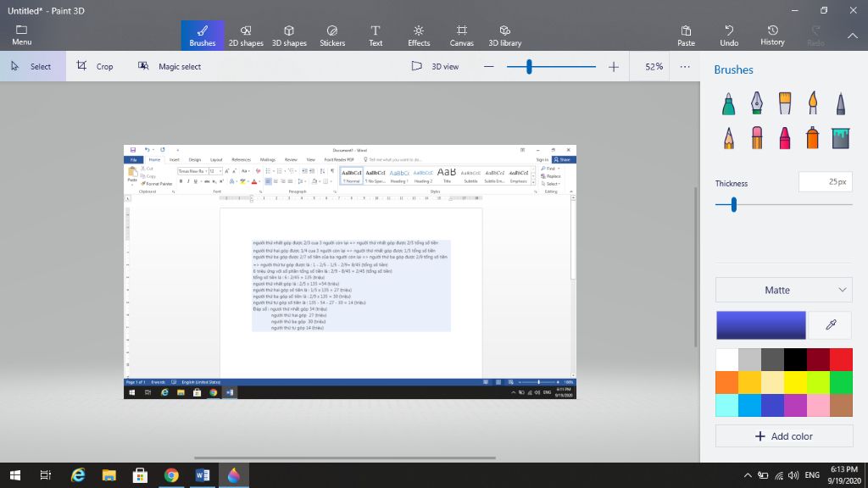Pick the pink color swatch

[x=818, y=405]
